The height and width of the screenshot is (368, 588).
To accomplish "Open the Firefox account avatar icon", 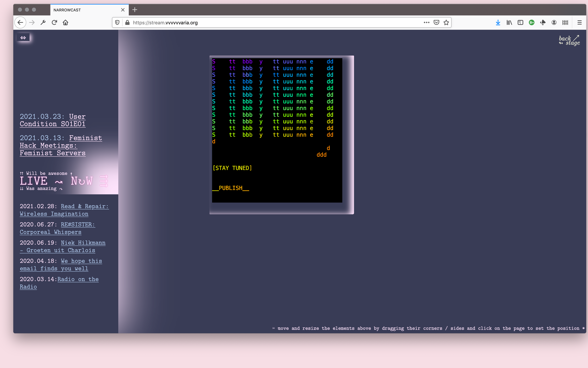I will 554,23.
